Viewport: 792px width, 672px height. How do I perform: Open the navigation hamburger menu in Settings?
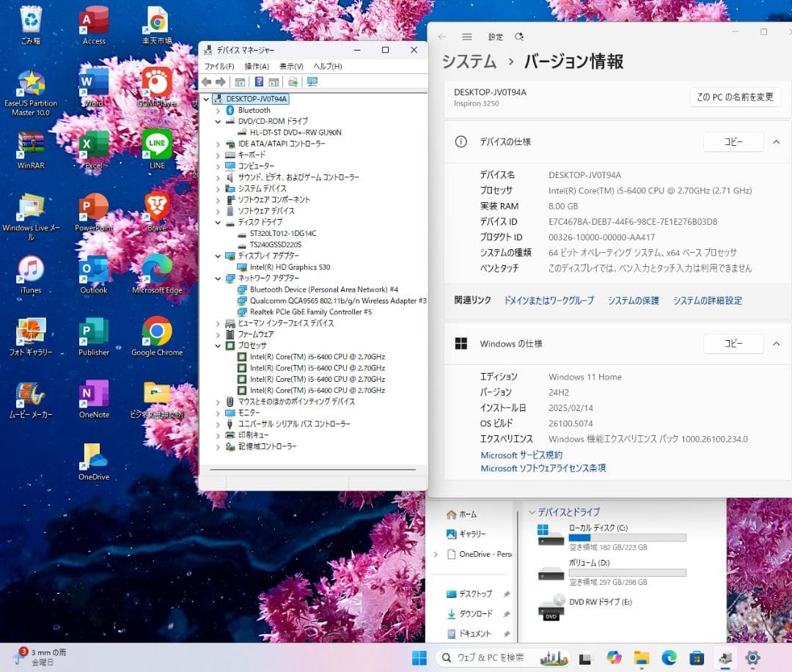467,36
